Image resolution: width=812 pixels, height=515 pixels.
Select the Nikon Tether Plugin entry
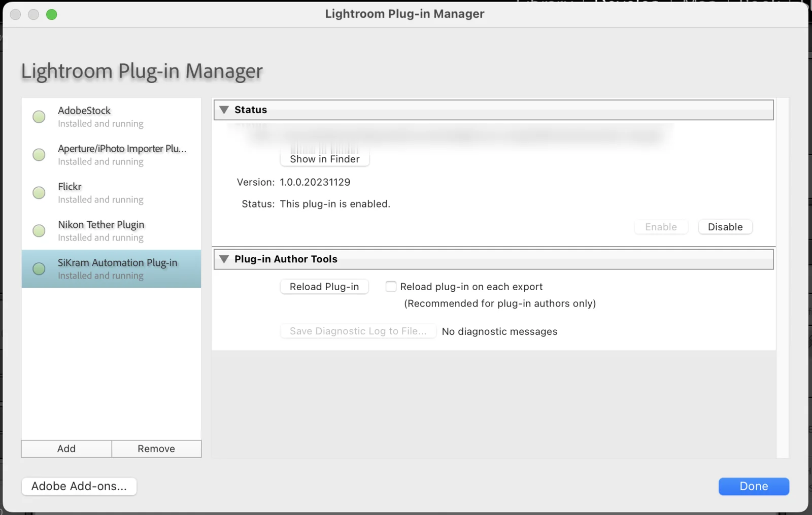pos(111,231)
